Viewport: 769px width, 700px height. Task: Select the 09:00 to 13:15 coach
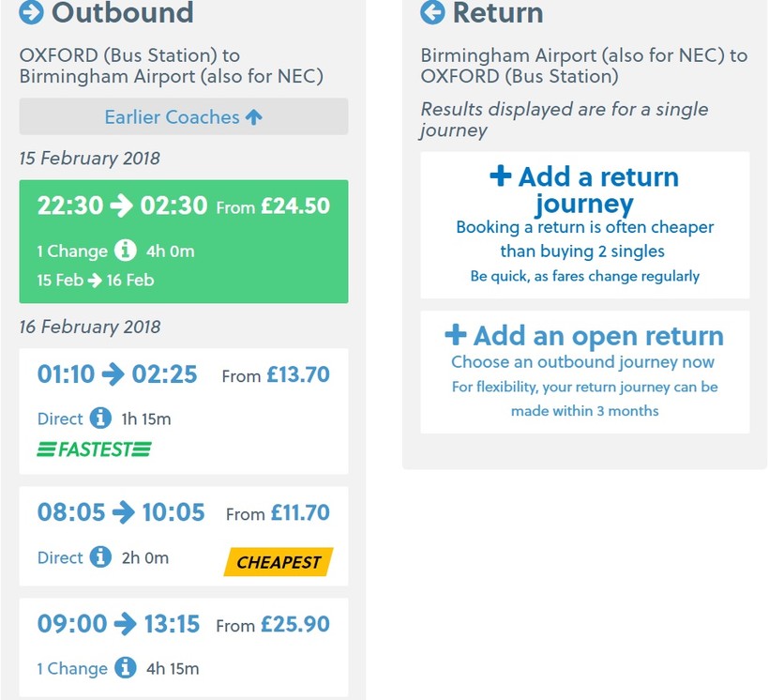click(184, 647)
